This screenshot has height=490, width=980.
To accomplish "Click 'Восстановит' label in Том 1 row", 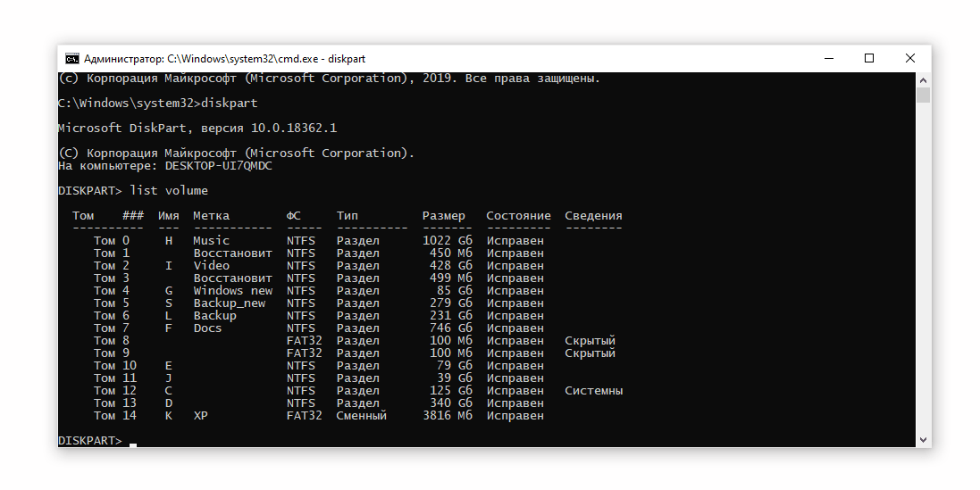I will pyautogui.click(x=232, y=253).
